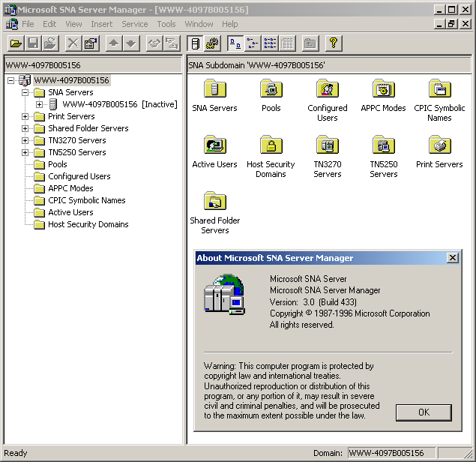Click the Domain field in status bar

click(391, 453)
